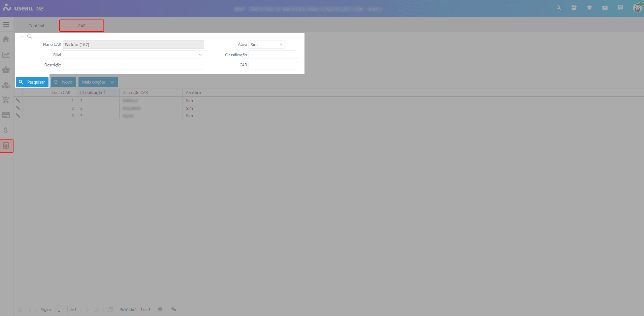Click the printer icon in the footer
644x316 pixels.
pos(160,309)
